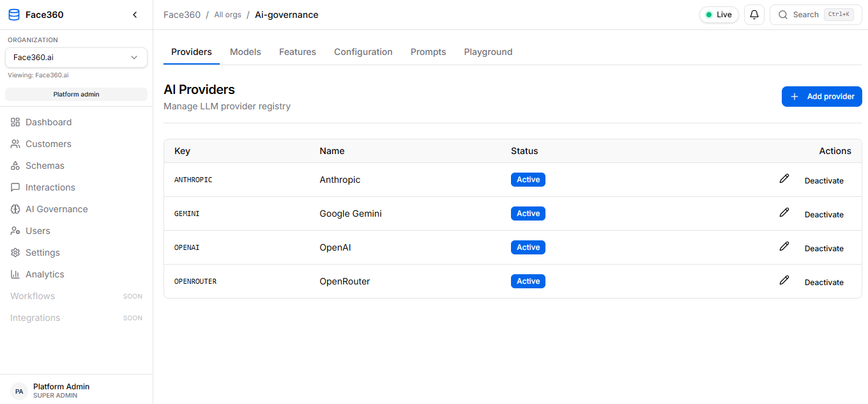
Task: Click the All orgs breadcrumb link
Action: [228, 15]
